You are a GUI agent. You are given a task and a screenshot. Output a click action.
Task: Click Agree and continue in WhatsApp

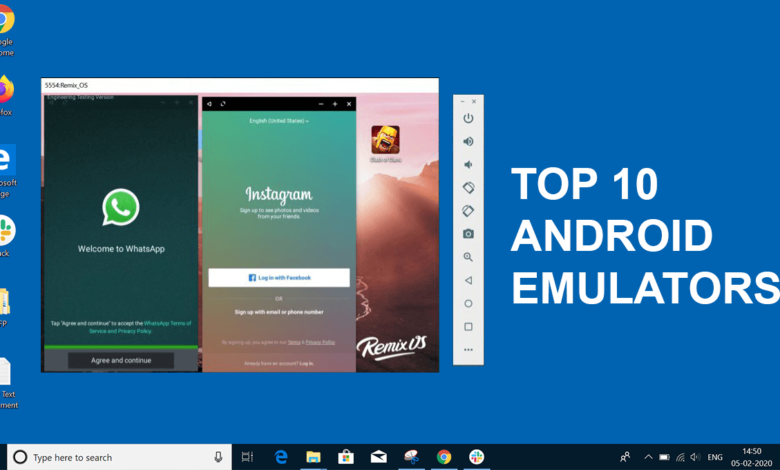(121, 360)
